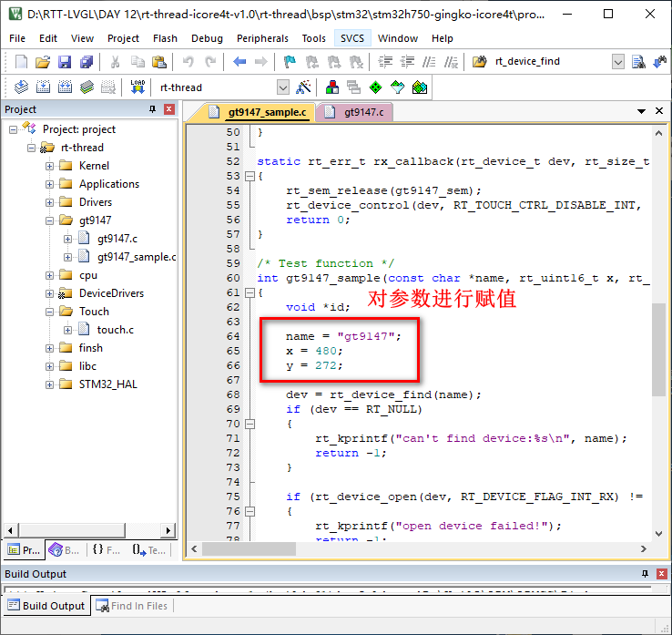Screen dimensions: 672x635
Task: Click the Save All toolbar icon
Action: coord(86,62)
